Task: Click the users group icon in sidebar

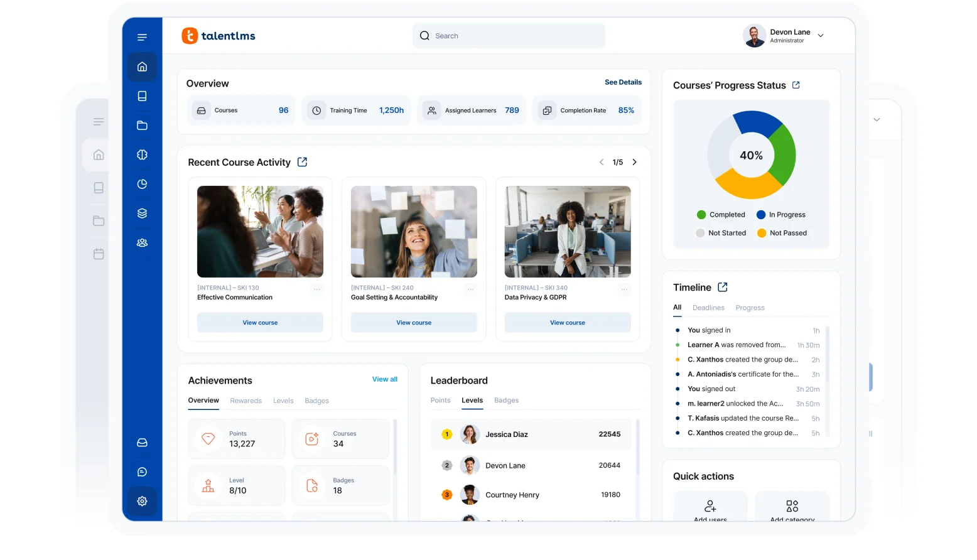Action: point(142,243)
